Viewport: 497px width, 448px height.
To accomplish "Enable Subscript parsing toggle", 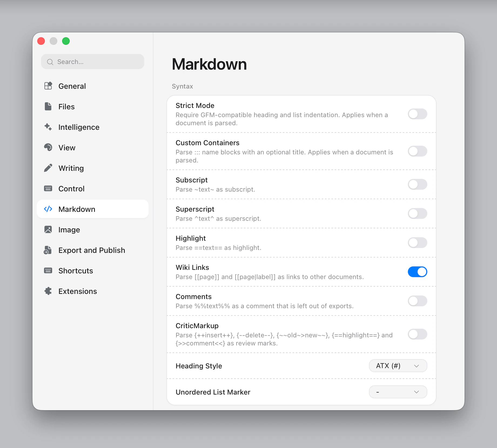I will tap(417, 184).
